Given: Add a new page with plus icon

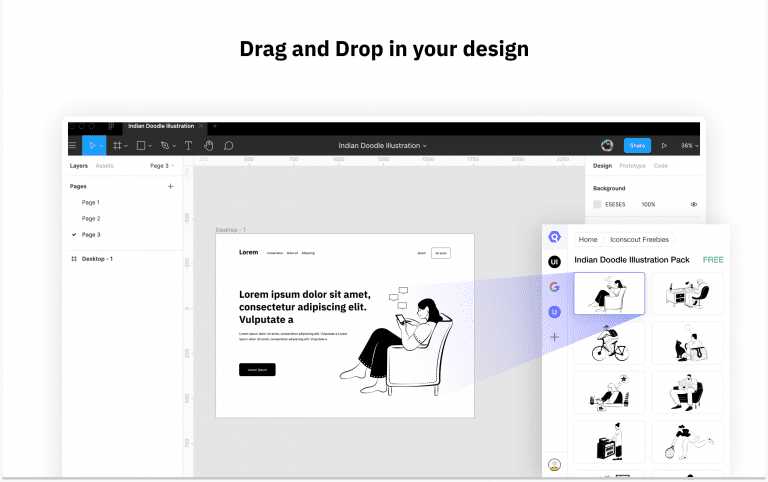Looking at the screenshot, I should click(x=170, y=186).
